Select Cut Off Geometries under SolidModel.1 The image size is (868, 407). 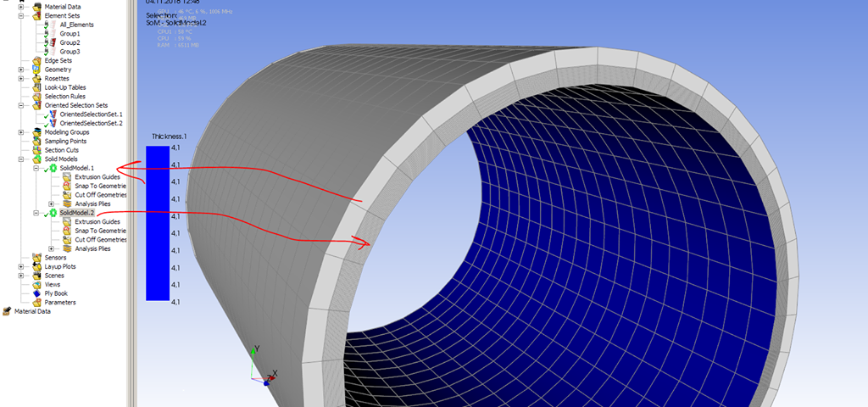coord(101,195)
